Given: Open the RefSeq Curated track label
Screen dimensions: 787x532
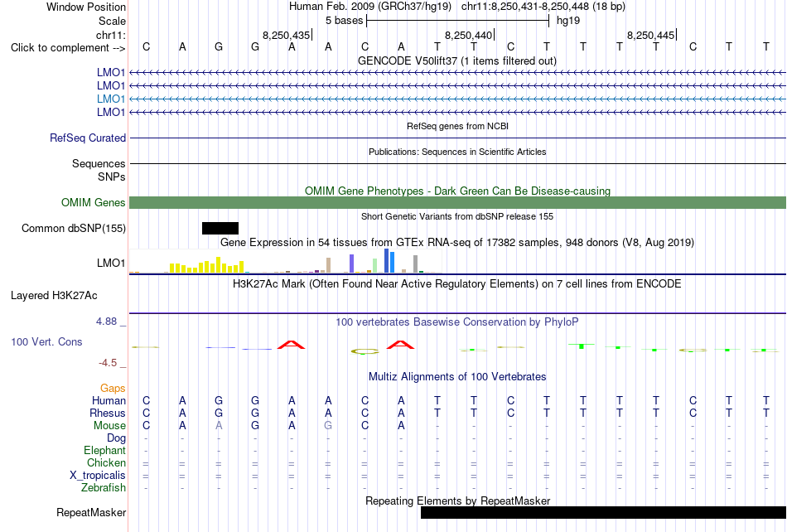Looking at the screenshot, I should pyautogui.click(x=88, y=138).
